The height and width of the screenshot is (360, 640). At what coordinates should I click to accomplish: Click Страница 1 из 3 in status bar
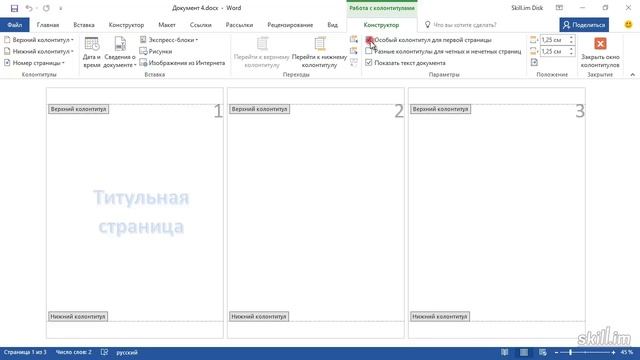(25, 352)
